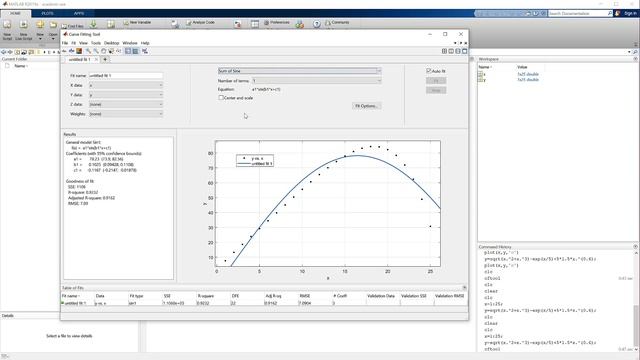Open View menu in Curve Fitting Tool
Screen dimensions: 640x360
[83, 43]
